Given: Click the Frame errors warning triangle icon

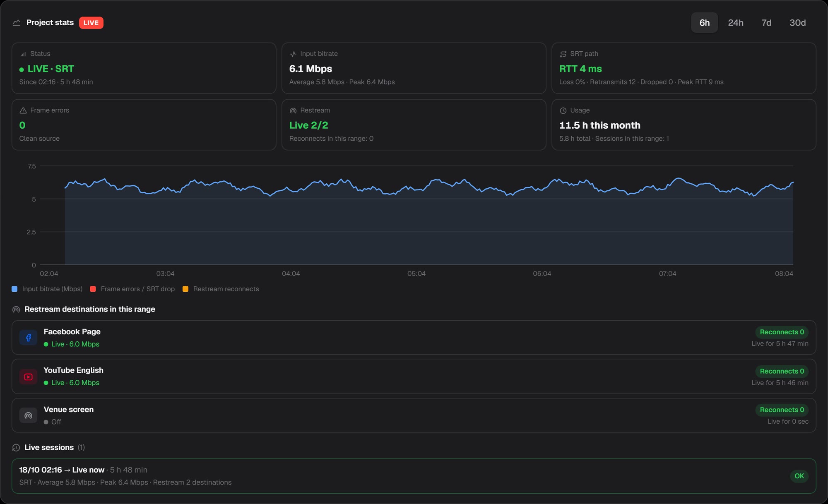Looking at the screenshot, I should point(23,110).
